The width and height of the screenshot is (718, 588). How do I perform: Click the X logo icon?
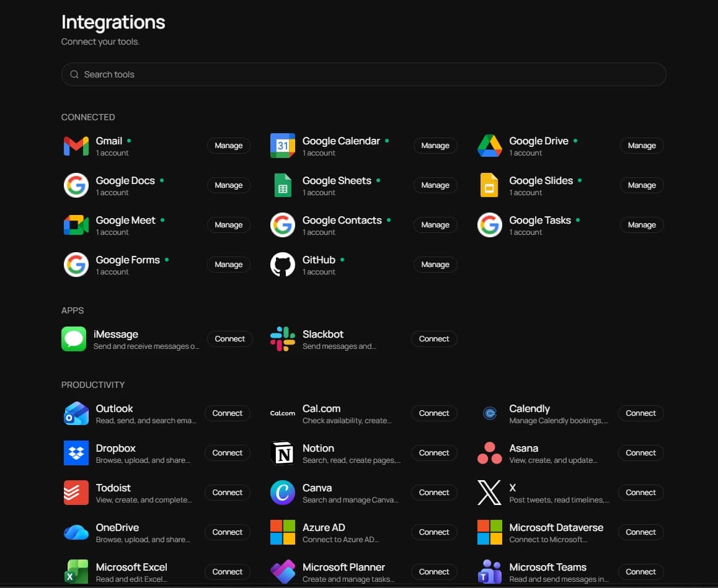click(x=489, y=493)
